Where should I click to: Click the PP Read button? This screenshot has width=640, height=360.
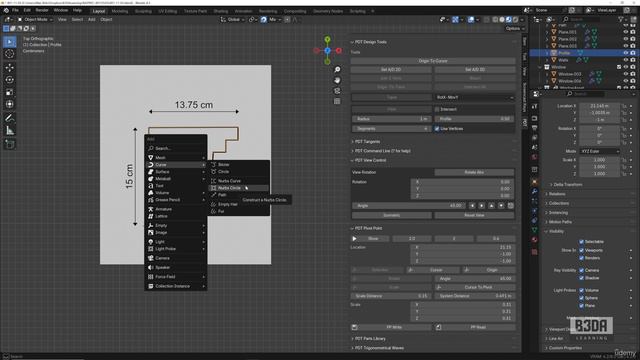click(474, 327)
